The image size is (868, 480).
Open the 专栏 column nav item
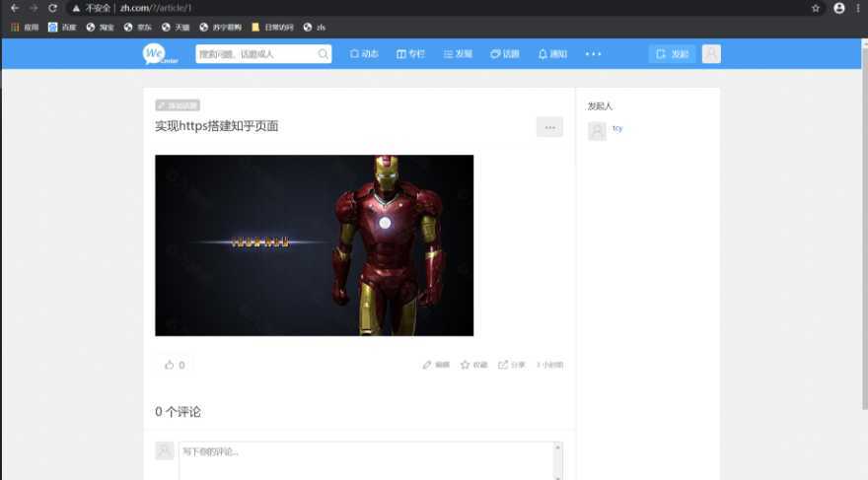coord(410,54)
